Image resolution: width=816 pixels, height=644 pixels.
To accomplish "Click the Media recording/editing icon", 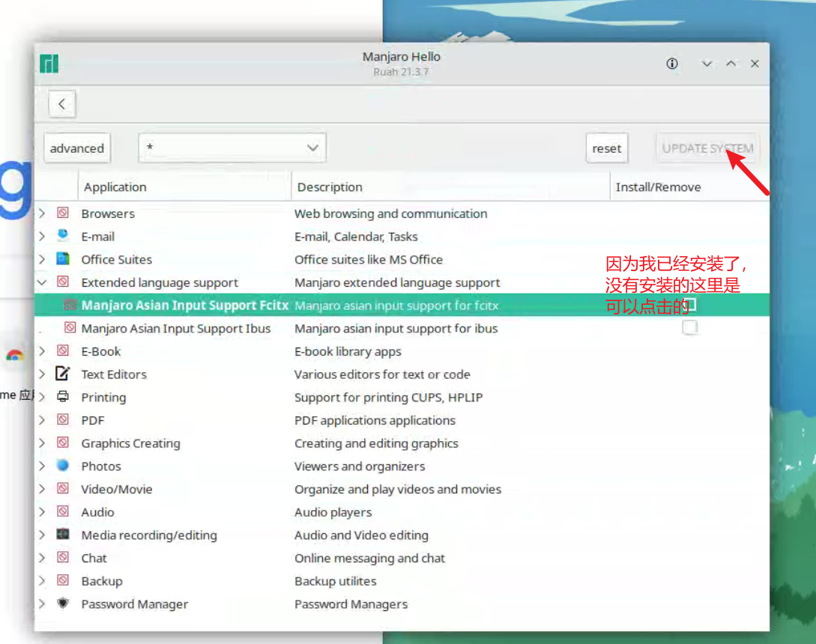I will coord(63,535).
